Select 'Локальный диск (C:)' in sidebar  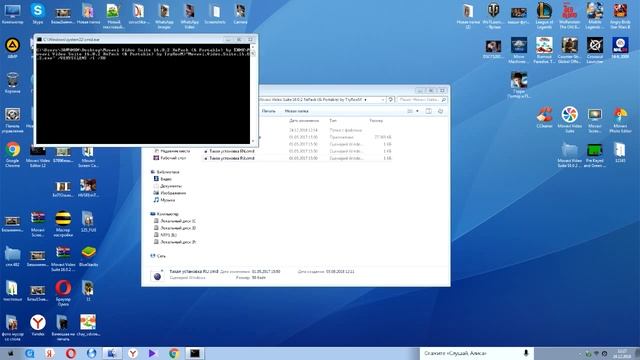(x=178, y=221)
